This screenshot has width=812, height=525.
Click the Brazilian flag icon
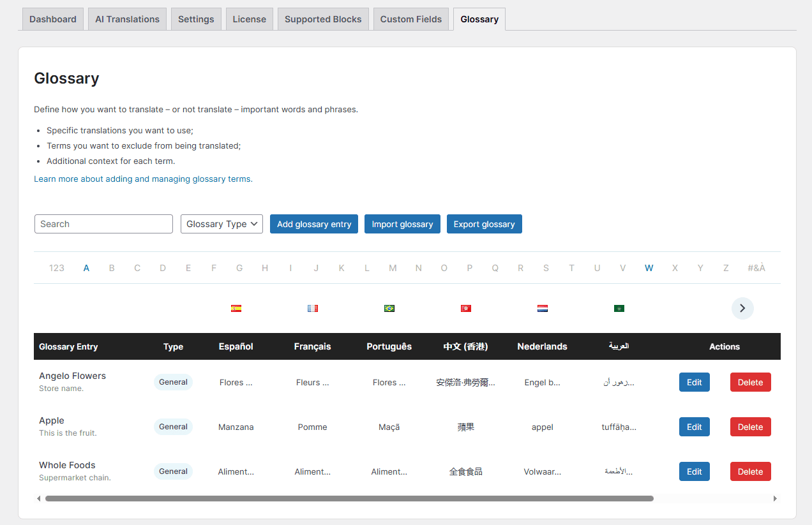pos(389,309)
